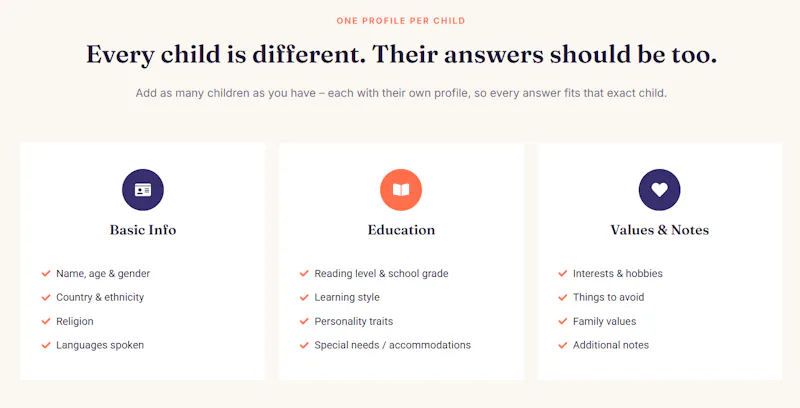
Task: Click the Languages spoken list item
Action: coord(100,345)
